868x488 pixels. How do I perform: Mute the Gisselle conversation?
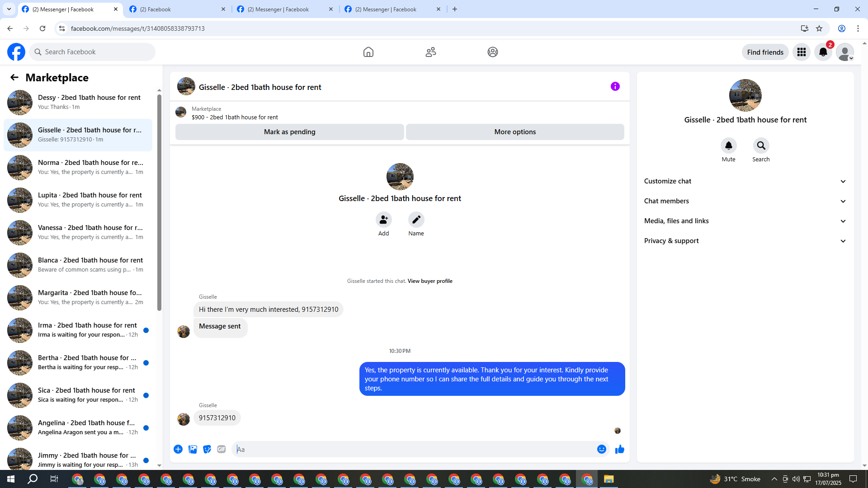(x=729, y=145)
